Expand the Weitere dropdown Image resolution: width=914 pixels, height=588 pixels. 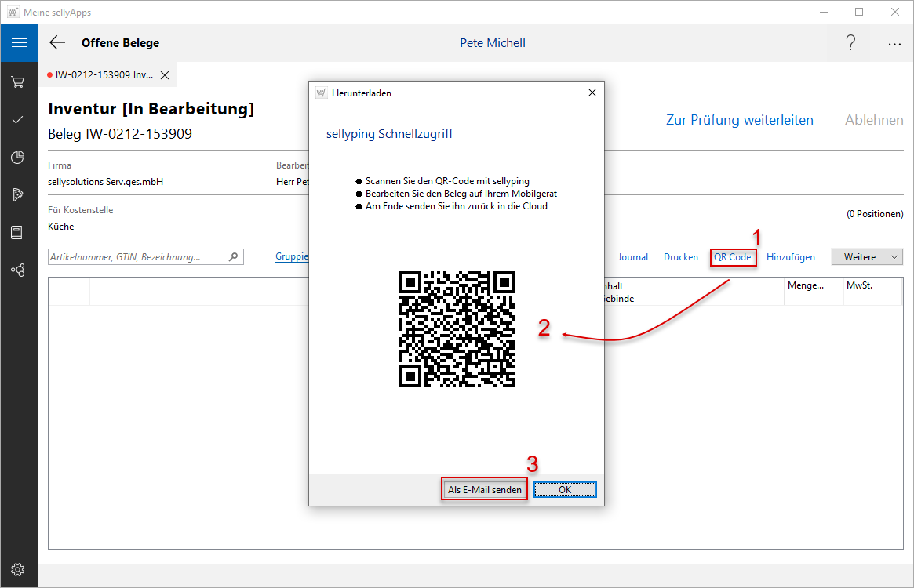coord(867,257)
